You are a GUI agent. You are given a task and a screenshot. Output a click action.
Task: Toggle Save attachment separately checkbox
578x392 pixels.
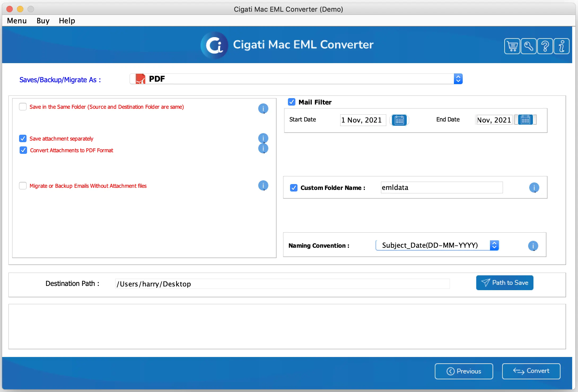click(23, 139)
